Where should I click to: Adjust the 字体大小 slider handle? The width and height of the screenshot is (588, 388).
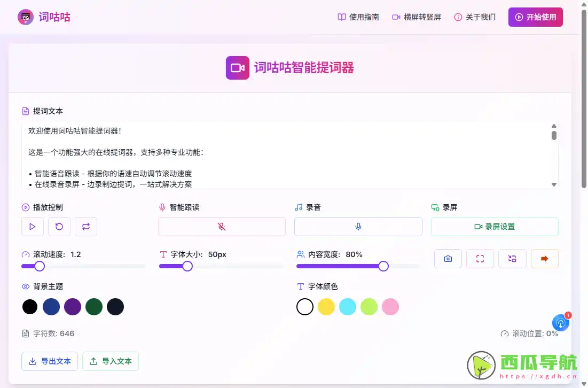187,267
